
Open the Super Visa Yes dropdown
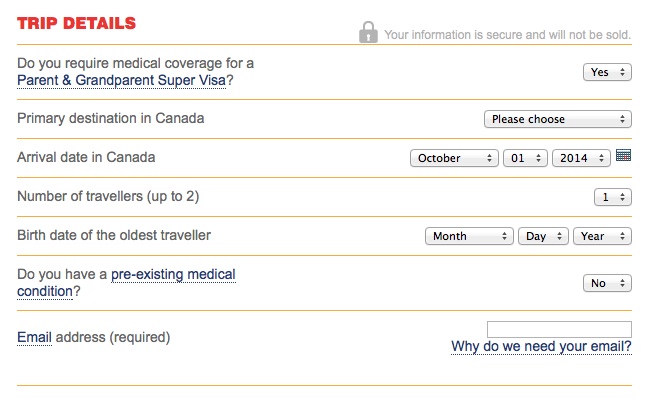tap(607, 72)
